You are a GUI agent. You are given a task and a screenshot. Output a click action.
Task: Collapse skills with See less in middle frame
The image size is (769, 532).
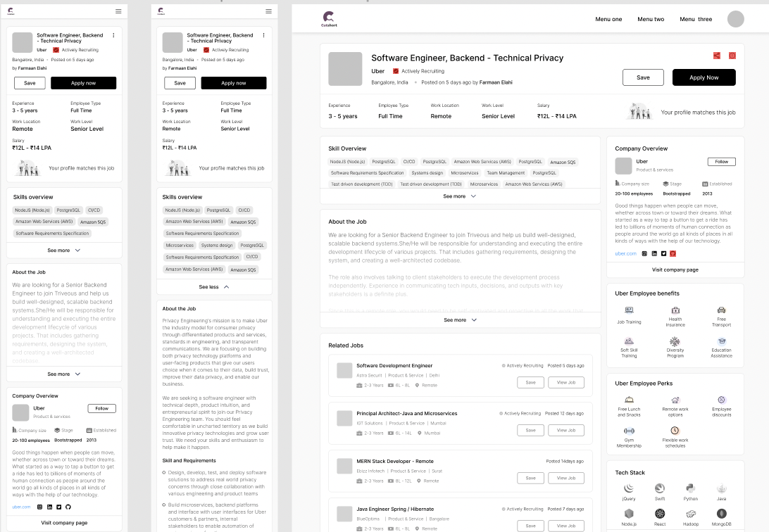214,287
